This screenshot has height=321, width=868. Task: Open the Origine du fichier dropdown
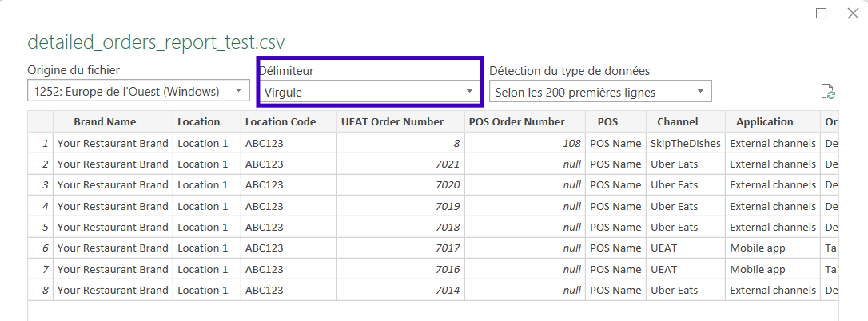click(x=138, y=91)
